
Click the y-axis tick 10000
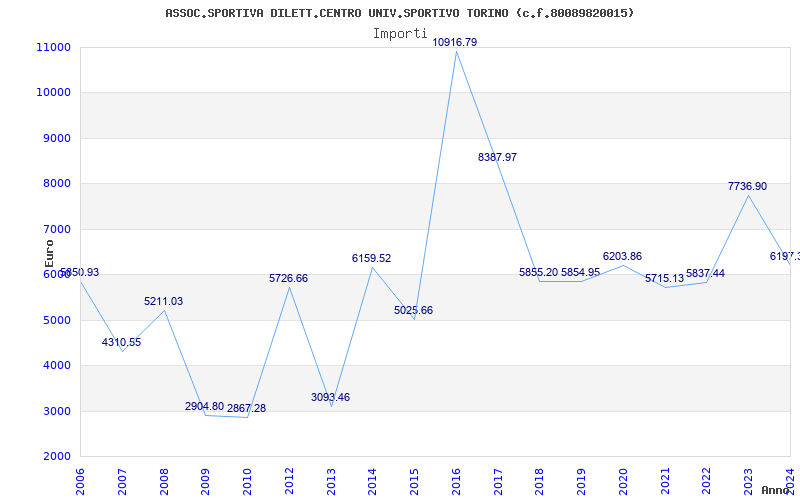54,93
